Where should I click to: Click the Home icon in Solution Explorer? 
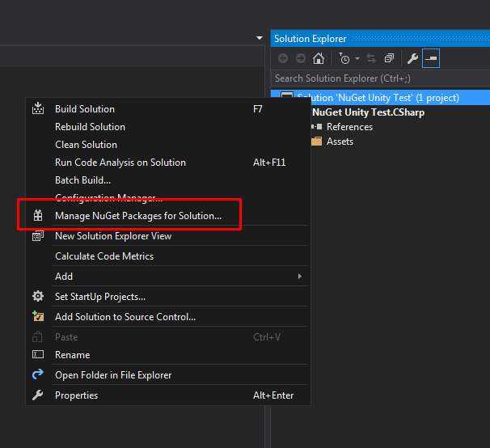(x=319, y=58)
